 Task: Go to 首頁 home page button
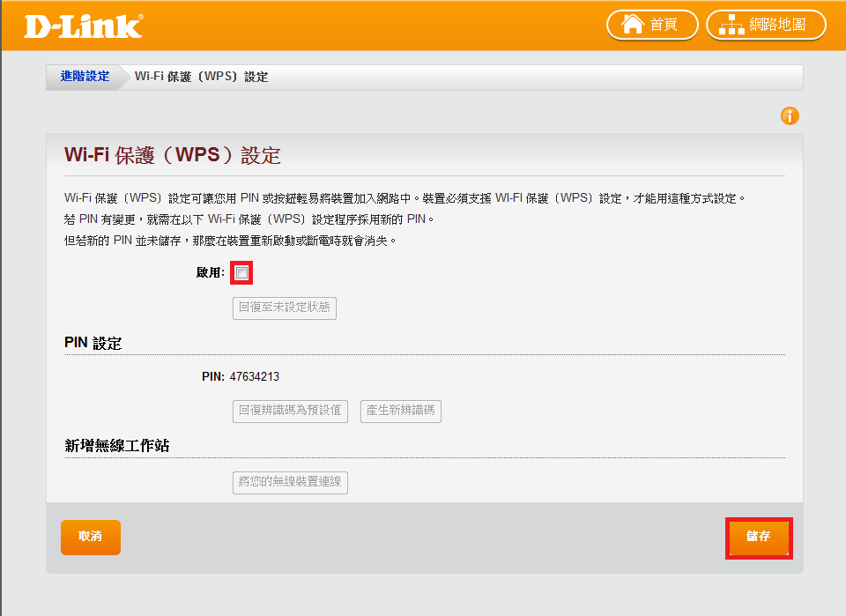(x=652, y=25)
